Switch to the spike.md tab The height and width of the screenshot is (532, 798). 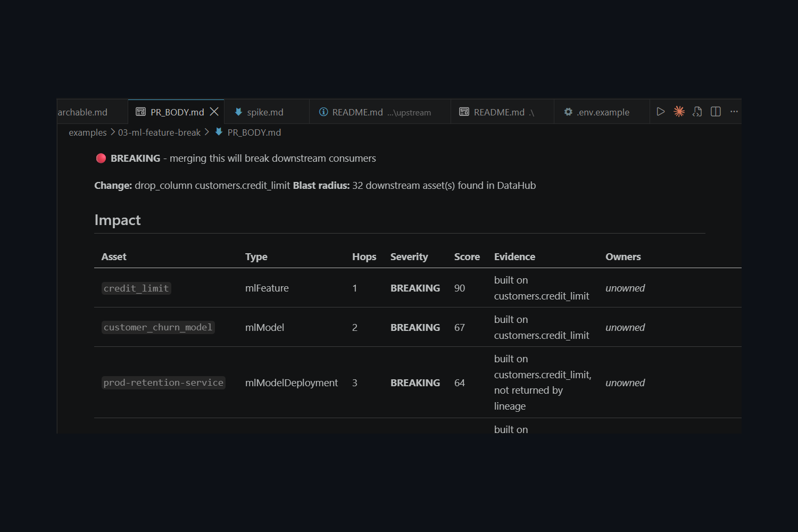[265, 112]
